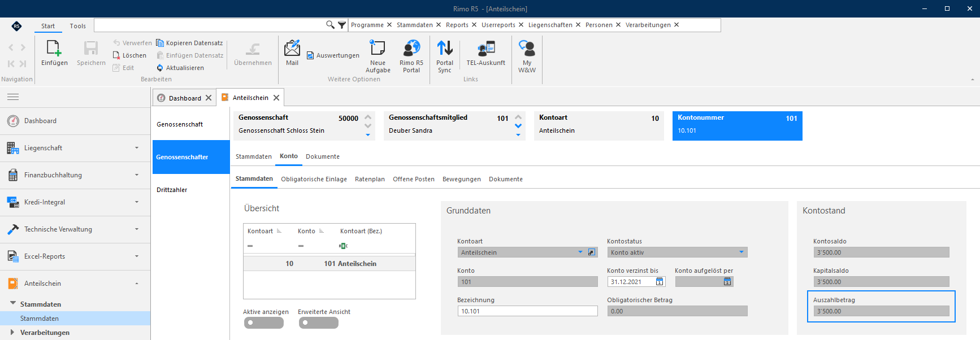Open Auswertungen reports
The width and height of the screenshot is (980, 340).
pyautogui.click(x=333, y=55)
